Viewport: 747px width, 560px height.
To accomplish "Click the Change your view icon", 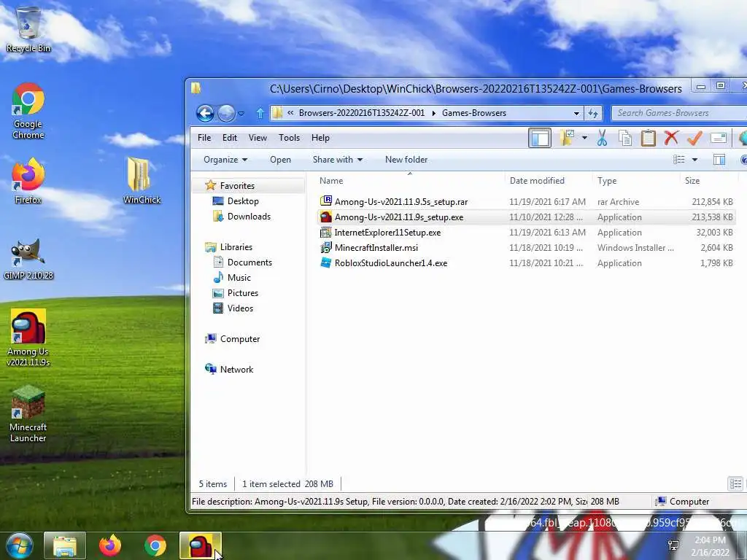I will [x=679, y=160].
